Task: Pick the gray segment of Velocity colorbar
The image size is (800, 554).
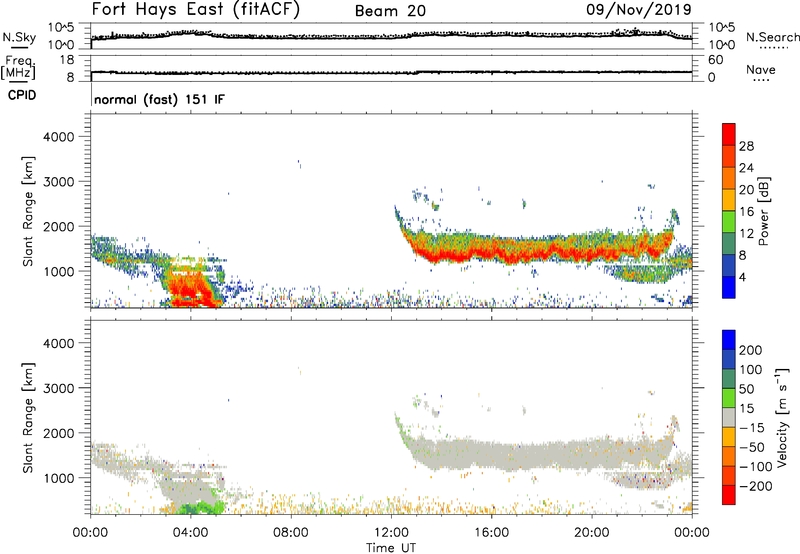Action: pyautogui.click(x=729, y=418)
